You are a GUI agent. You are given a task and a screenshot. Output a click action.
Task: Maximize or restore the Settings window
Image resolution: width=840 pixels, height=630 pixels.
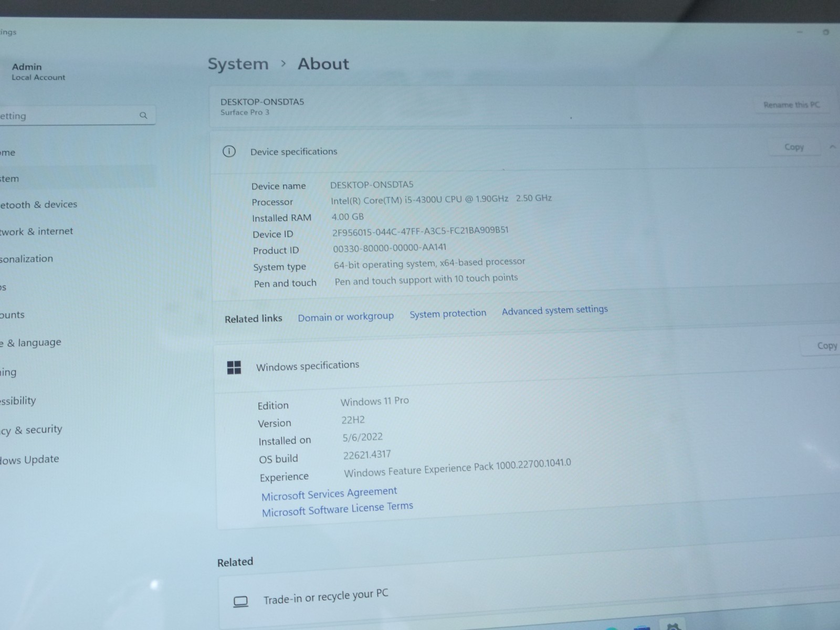(x=826, y=32)
